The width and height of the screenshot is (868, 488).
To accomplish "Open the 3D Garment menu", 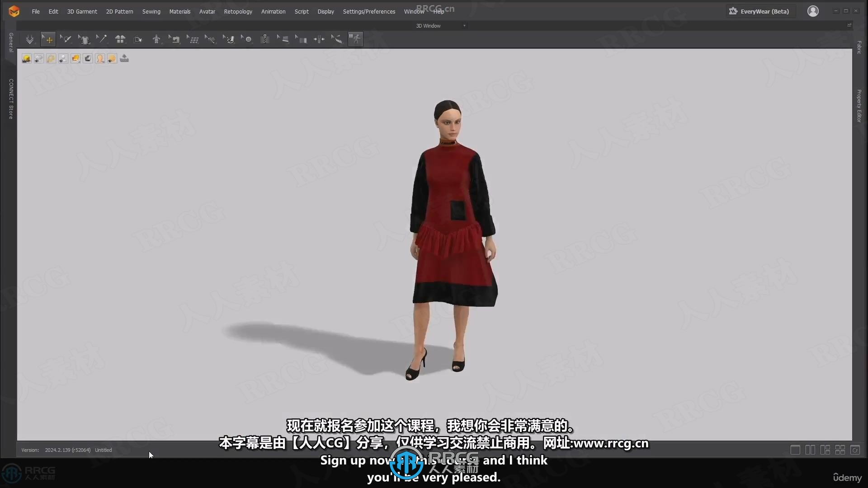I will point(82,11).
